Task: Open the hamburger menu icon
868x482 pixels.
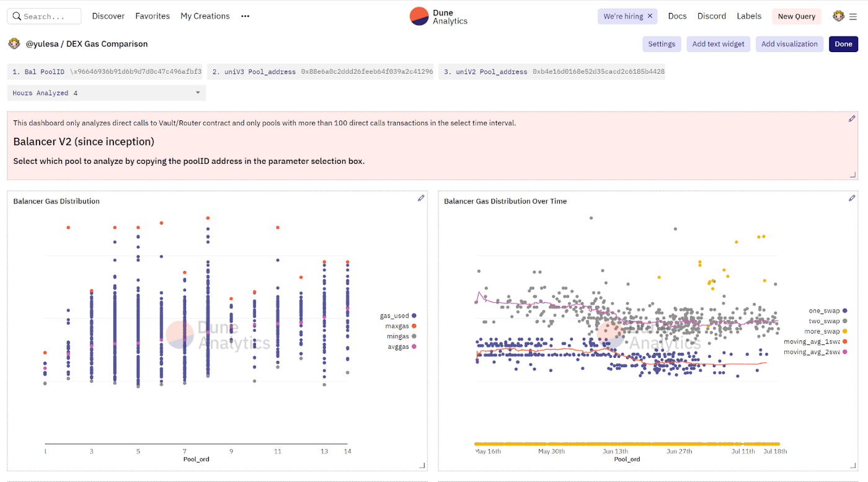Action: (x=853, y=17)
